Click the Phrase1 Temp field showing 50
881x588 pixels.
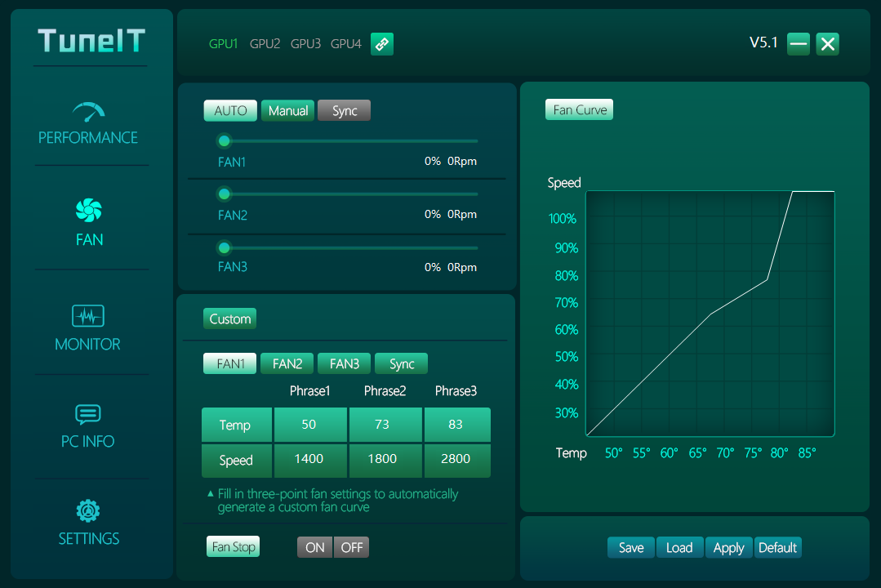[x=310, y=425]
